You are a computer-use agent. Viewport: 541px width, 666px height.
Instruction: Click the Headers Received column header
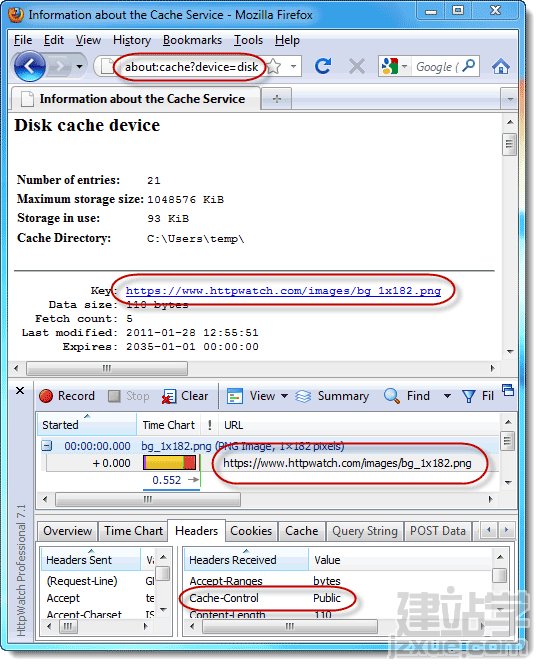[246, 560]
